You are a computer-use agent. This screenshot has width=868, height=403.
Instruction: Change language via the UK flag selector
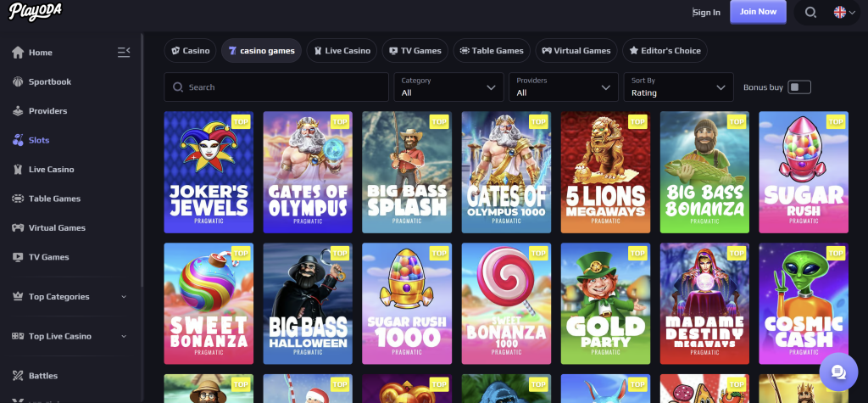(x=844, y=12)
